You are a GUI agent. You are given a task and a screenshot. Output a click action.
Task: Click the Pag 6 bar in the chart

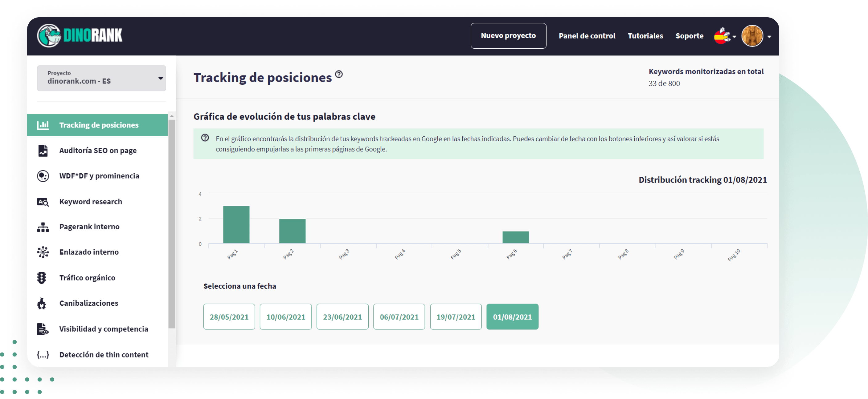coord(516,237)
